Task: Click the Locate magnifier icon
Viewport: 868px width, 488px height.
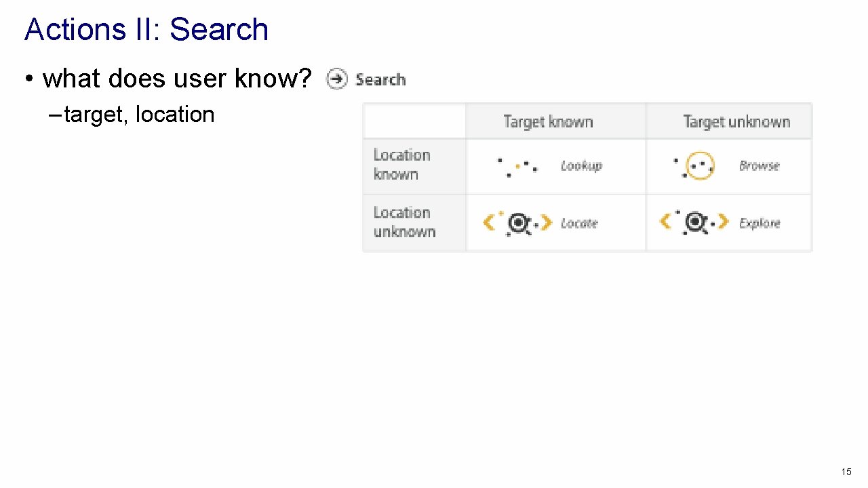Action: (x=519, y=223)
